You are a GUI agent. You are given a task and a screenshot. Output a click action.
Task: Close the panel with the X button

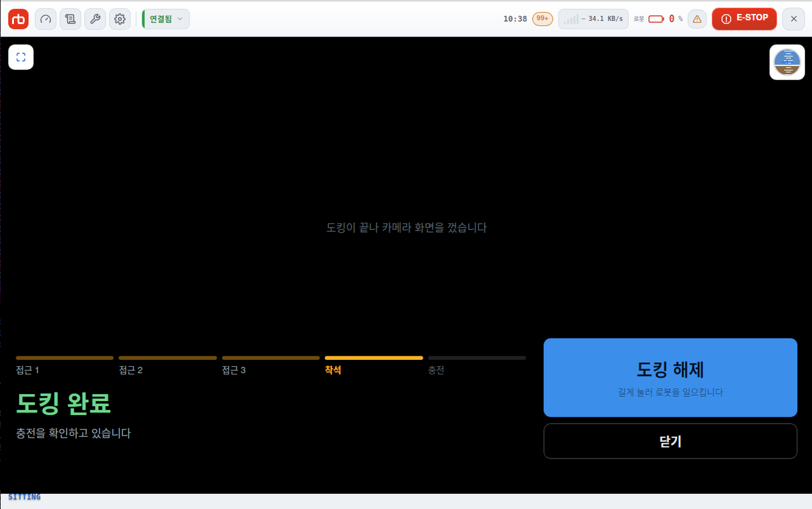point(793,19)
